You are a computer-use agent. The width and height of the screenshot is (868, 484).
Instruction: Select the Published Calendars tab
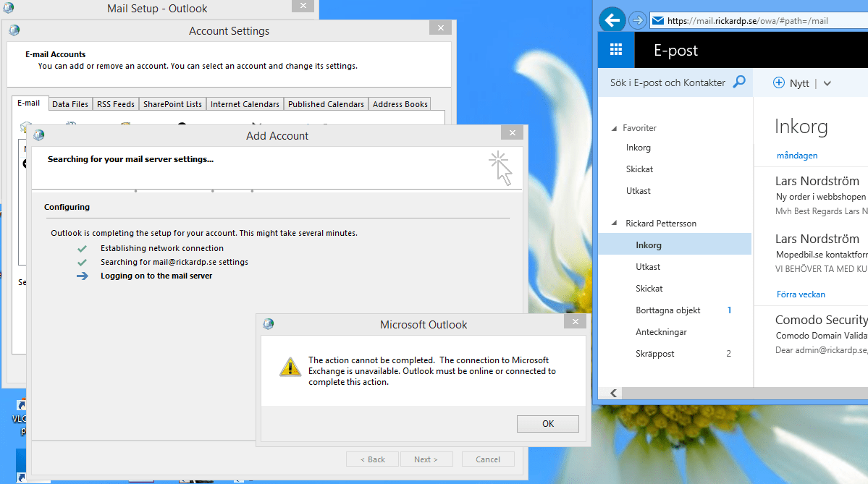tap(326, 104)
